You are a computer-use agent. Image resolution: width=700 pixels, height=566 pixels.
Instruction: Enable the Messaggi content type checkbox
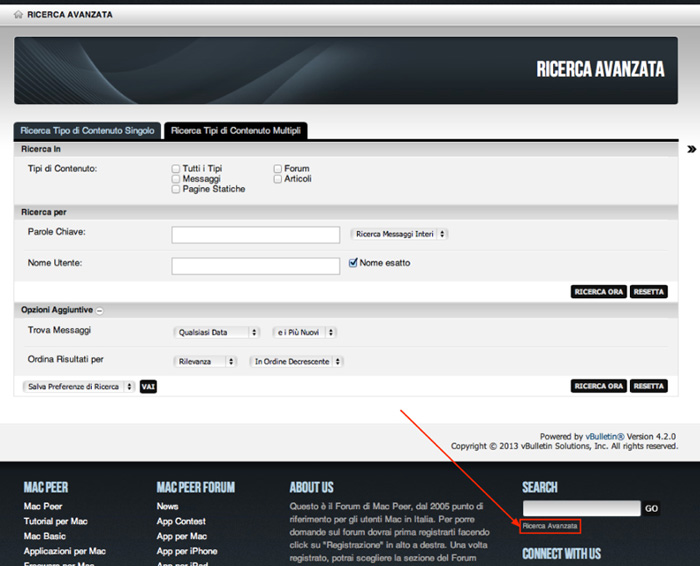pos(176,179)
